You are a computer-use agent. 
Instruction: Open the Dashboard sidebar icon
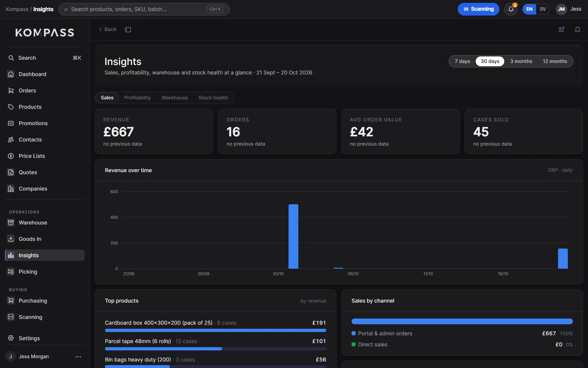tap(11, 74)
